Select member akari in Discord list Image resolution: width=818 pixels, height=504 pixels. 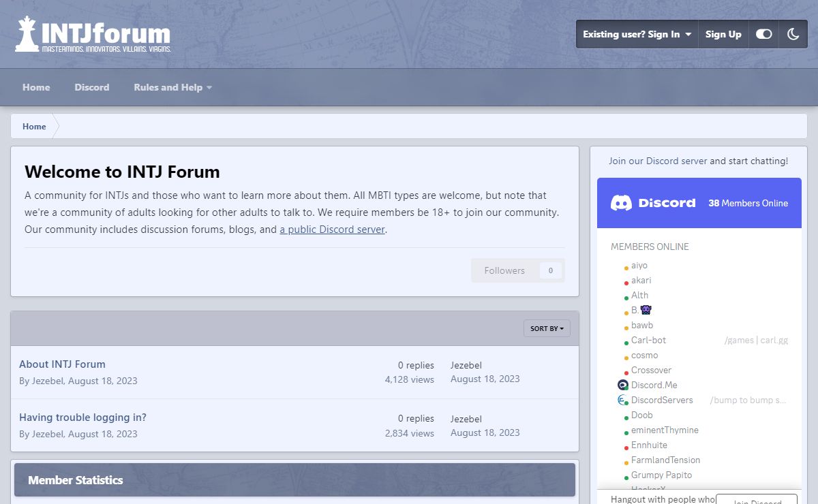tap(641, 280)
